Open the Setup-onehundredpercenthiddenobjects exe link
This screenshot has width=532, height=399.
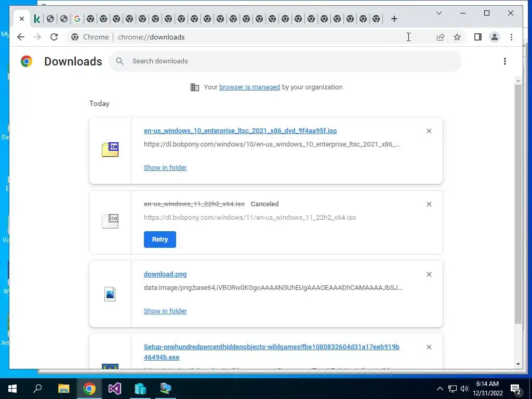[x=271, y=352]
